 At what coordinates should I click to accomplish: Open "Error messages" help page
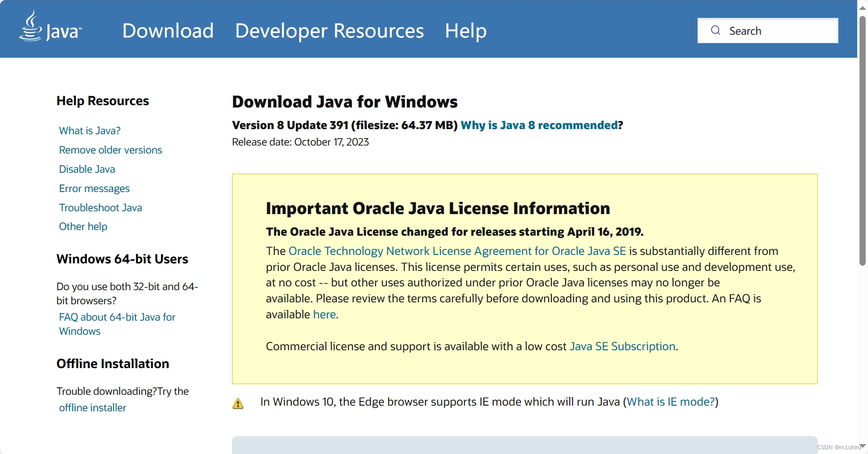click(94, 188)
